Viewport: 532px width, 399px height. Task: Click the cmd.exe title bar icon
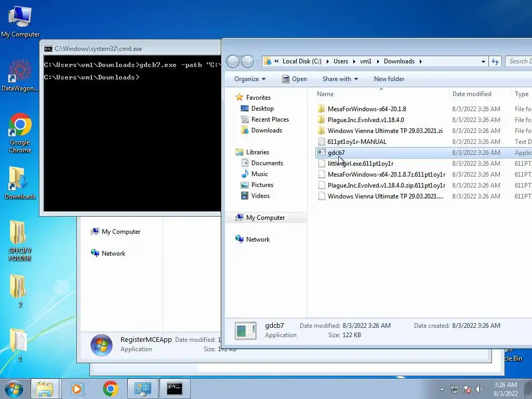[x=48, y=49]
